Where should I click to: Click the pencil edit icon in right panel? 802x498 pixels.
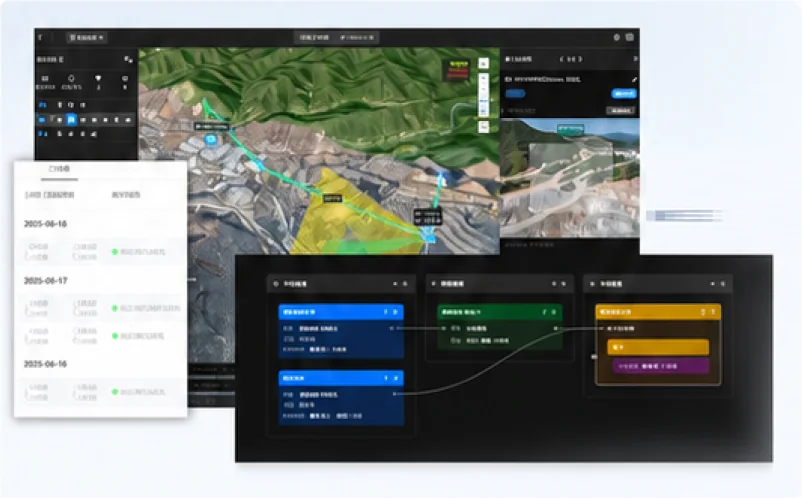pos(634,80)
